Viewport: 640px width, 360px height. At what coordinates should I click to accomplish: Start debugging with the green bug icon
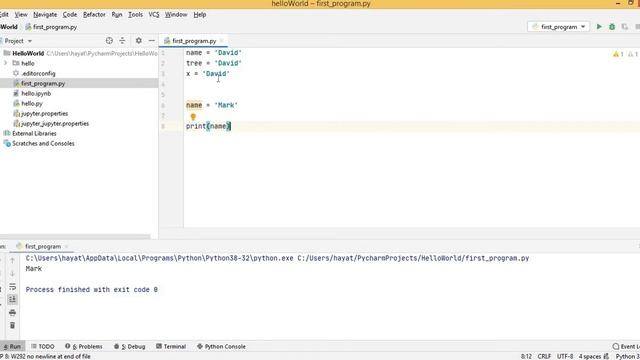[612, 27]
